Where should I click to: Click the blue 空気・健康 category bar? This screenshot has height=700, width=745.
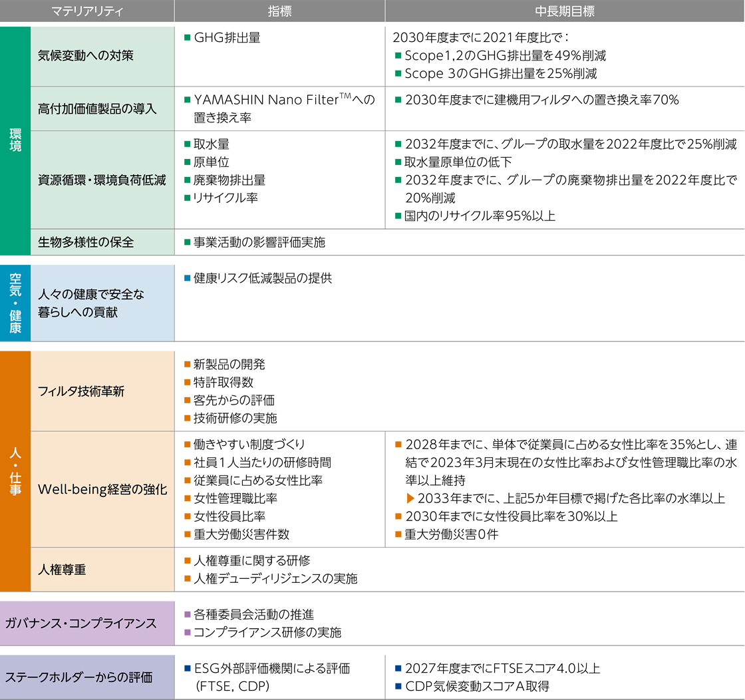15,303
